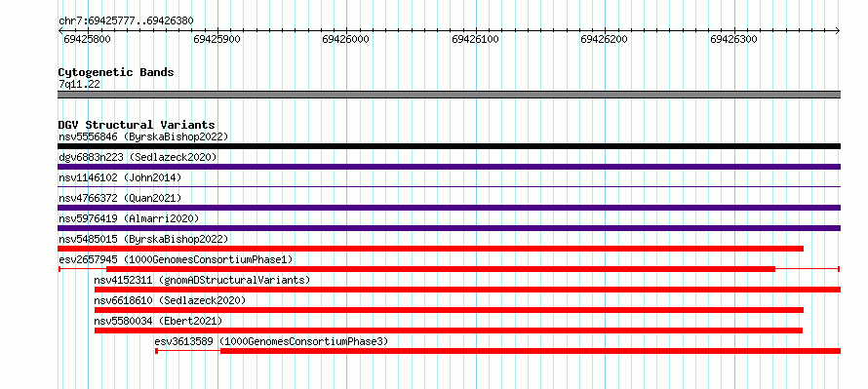The width and height of the screenshot is (868, 389).
Task: Open the nsv4152311 (gnomADStructuralVariants) label
Action: click(x=202, y=280)
